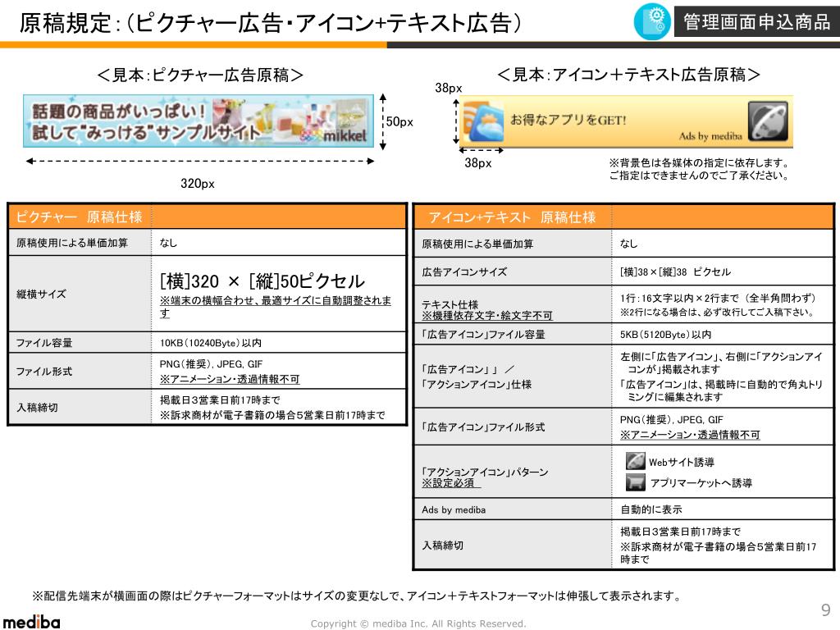Screen dimensions: 840x630
Task: Click the ※端末の横幅合わせ underlined note
Action: (276, 307)
